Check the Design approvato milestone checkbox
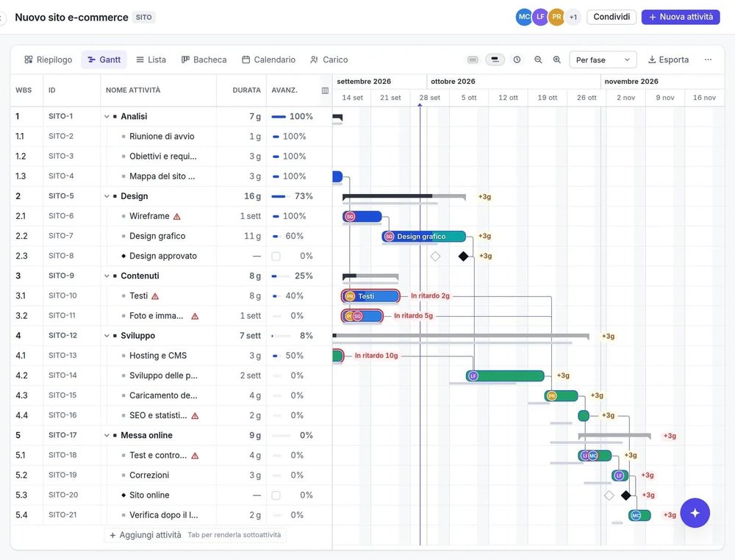The width and height of the screenshot is (735, 560). tap(276, 256)
